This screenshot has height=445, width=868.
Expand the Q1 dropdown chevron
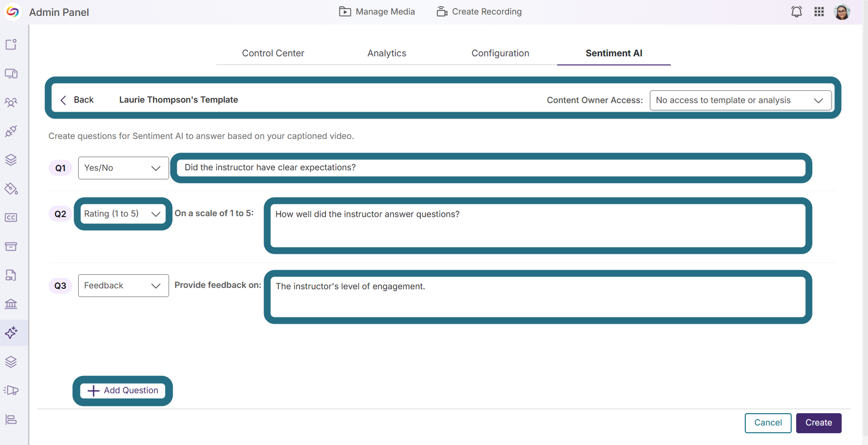[x=156, y=168]
